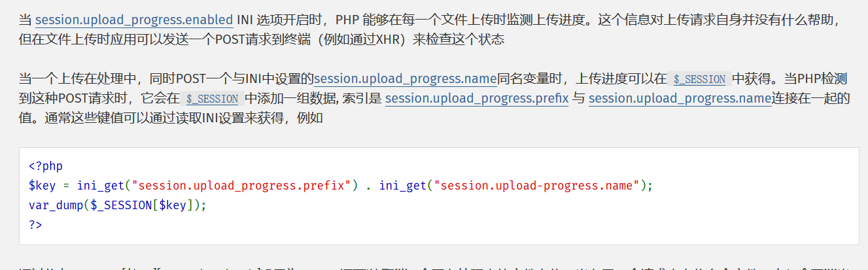The width and height of the screenshot is (868, 270).
Task: Open the session.upload_progress.prefix documentation link
Action: 476,99
